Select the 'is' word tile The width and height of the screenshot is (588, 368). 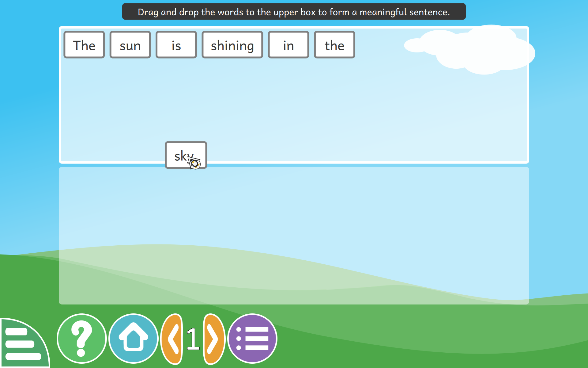[x=176, y=45]
